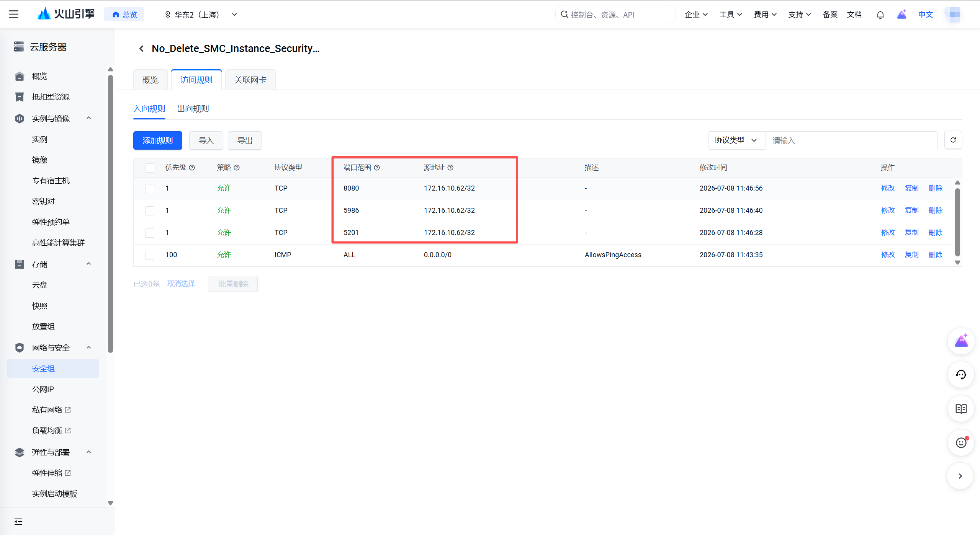Open the smiley feedback floating button
The width and height of the screenshot is (980, 535).
961,443
